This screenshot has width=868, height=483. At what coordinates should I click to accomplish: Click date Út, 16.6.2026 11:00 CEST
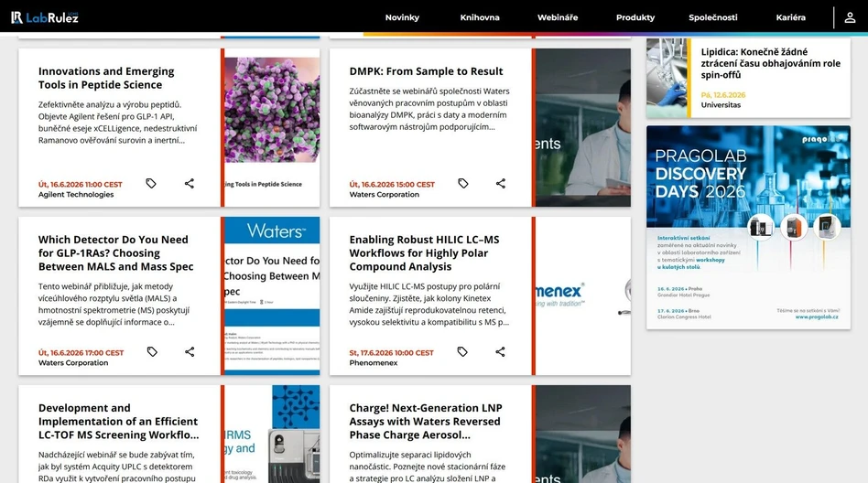click(x=81, y=184)
